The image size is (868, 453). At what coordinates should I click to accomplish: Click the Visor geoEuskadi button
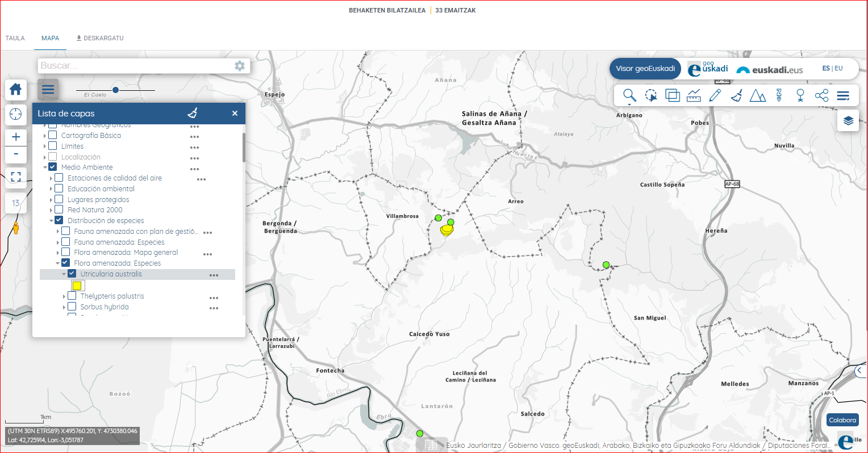coord(645,69)
